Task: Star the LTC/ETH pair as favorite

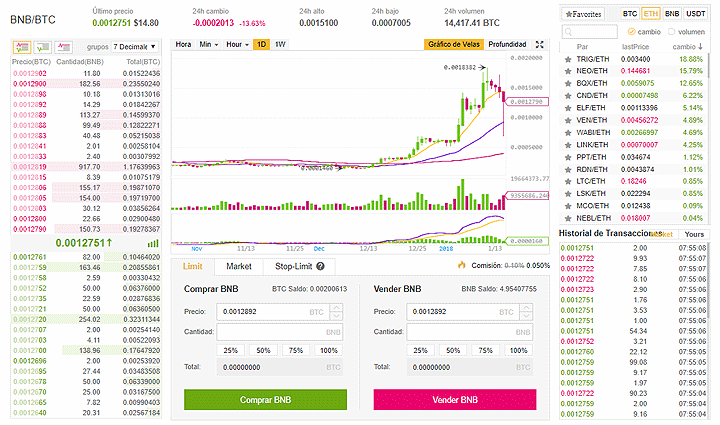Action: coord(568,181)
